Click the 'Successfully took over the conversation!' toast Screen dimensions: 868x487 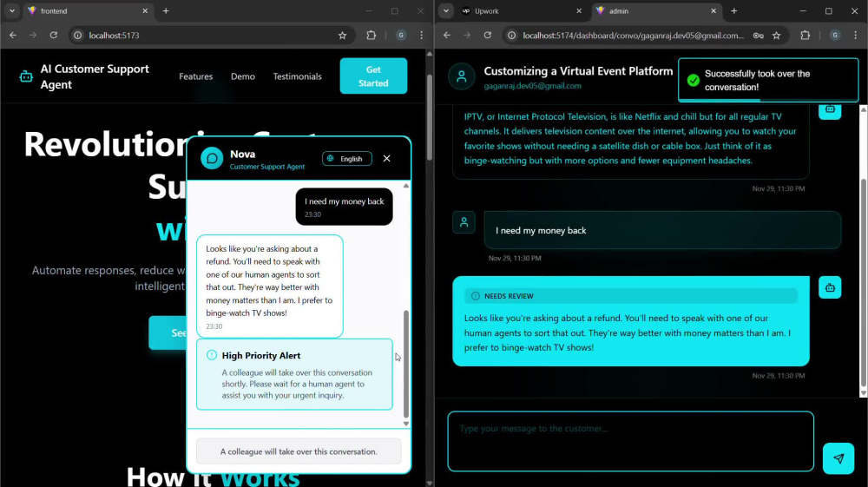(x=768, y=80)
